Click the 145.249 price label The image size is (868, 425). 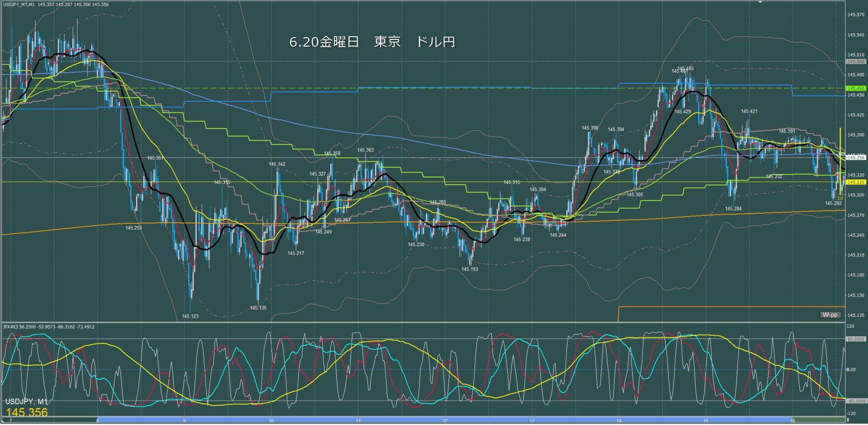[x=324, y=232]
